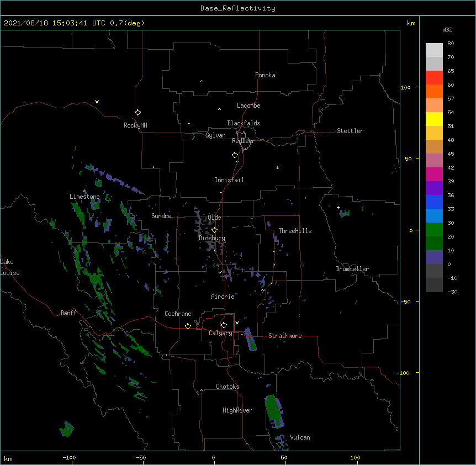Click the Airdrie label
Screen dimensions: 476x465
click(223, 297)
